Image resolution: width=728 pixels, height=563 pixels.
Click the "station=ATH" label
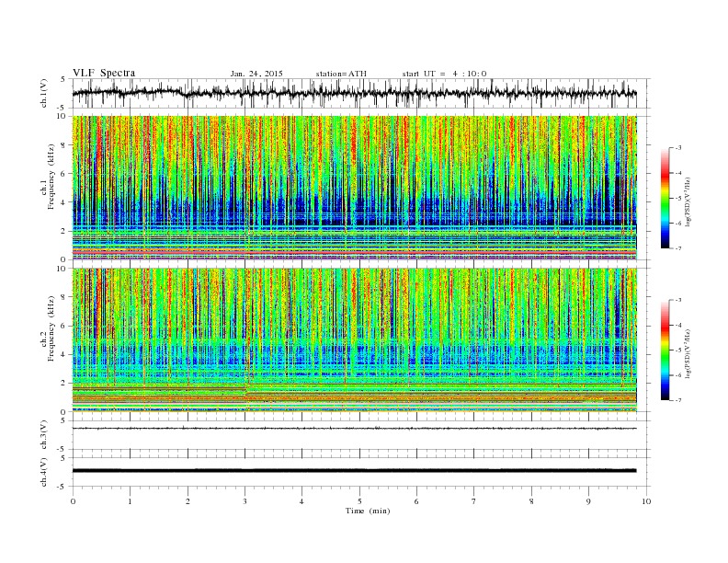341,74
